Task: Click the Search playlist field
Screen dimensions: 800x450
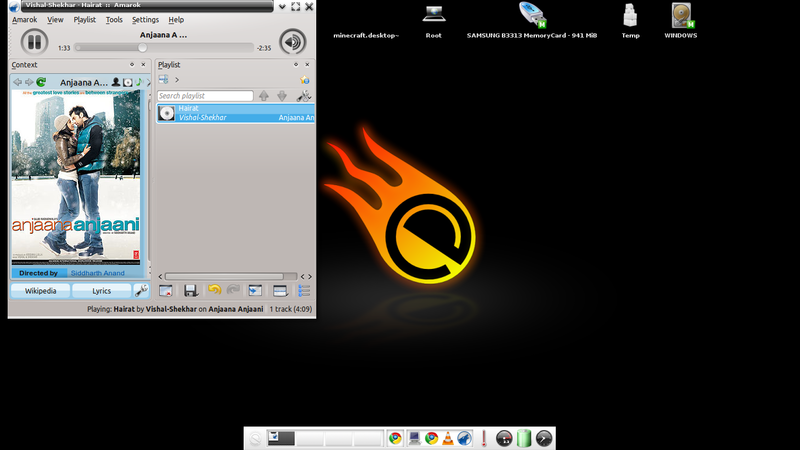Action: click(x=205, y=95)
